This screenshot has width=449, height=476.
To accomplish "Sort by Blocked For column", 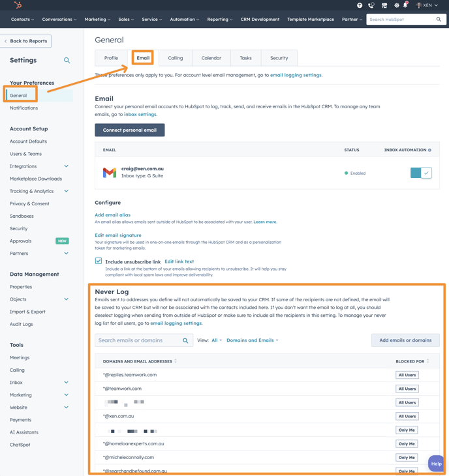I will click(412, 361).
